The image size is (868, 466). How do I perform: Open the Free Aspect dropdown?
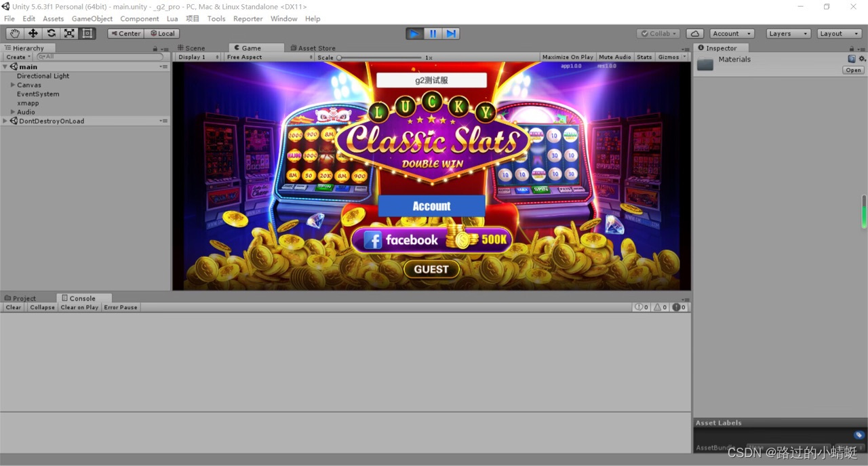[269, 57]
